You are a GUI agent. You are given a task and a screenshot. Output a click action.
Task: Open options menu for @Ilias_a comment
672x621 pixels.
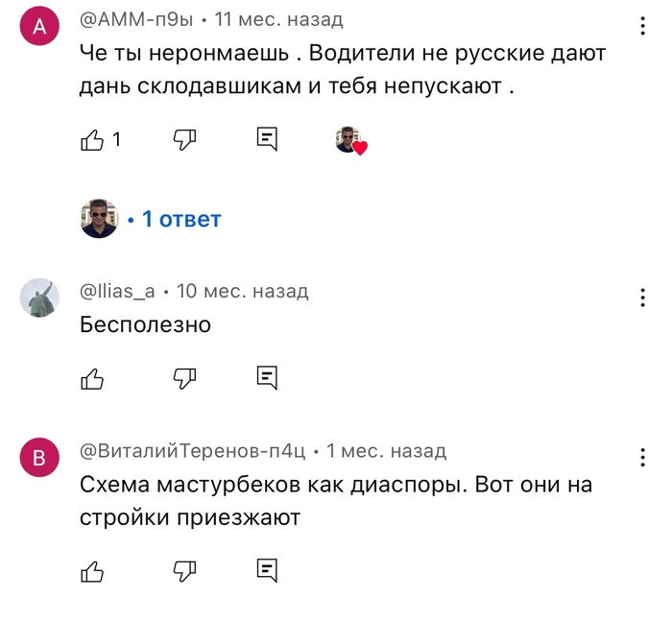click(x=642, y=297)
